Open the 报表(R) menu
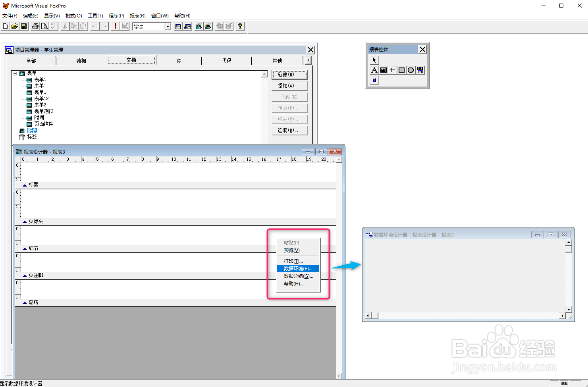 click(x=137, y=16)
